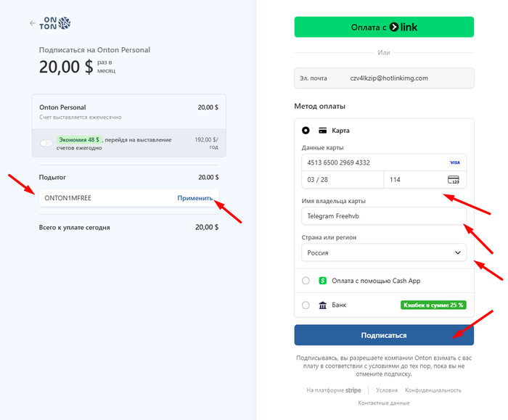
Task: Click the blue Подписаться button
Action: (384, 335)
